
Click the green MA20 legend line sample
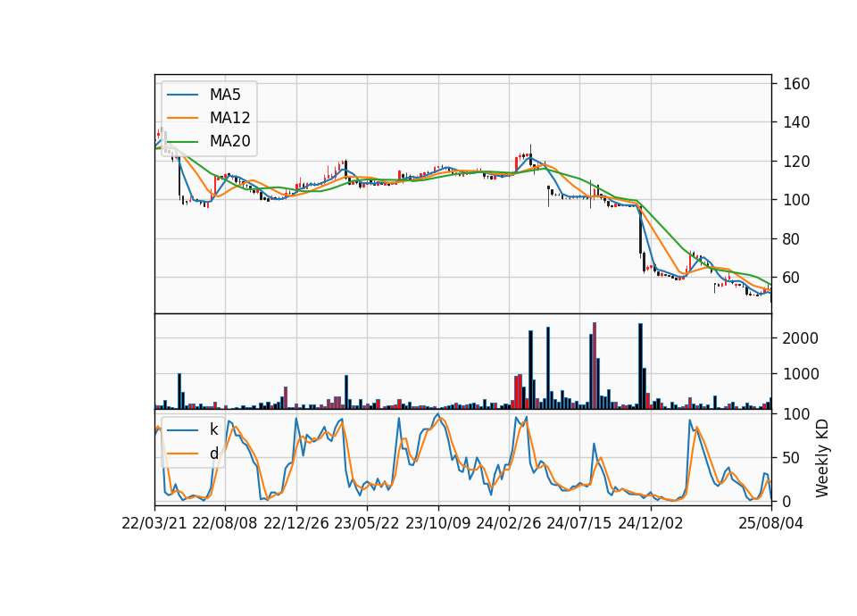click(x=182, y=141)
